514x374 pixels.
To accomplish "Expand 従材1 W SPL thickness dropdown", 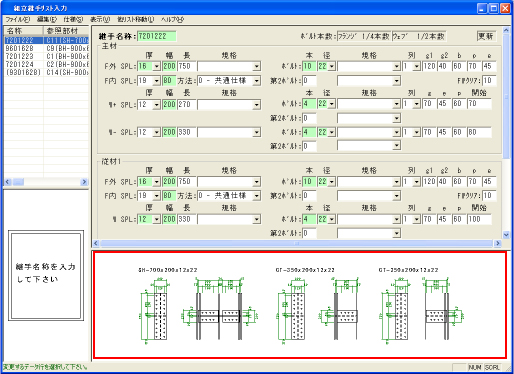I will click(157, 219).
